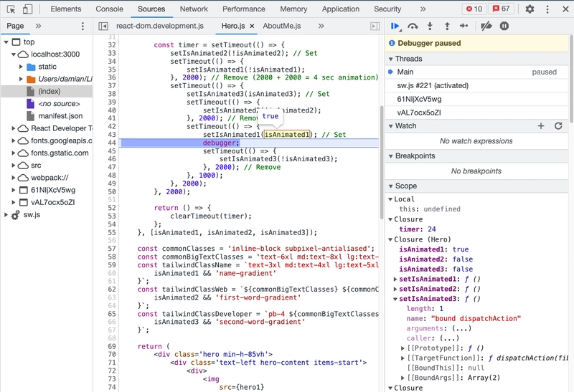Toggle the device toolbar icon
Image resolution: width=574 pixels, height=392 pixels.
point(27,9)
